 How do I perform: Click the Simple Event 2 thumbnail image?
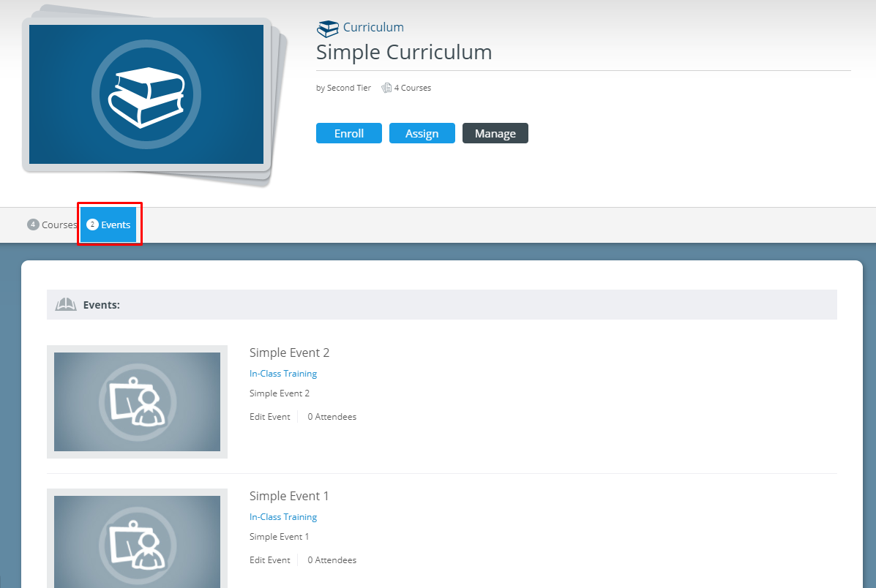click(137, 402)
